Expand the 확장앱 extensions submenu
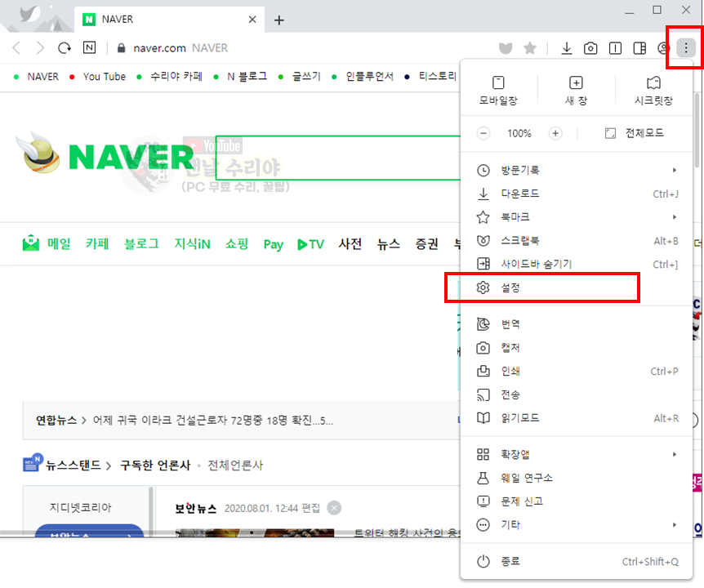The image size is (704, 588). tap(577, 455)
